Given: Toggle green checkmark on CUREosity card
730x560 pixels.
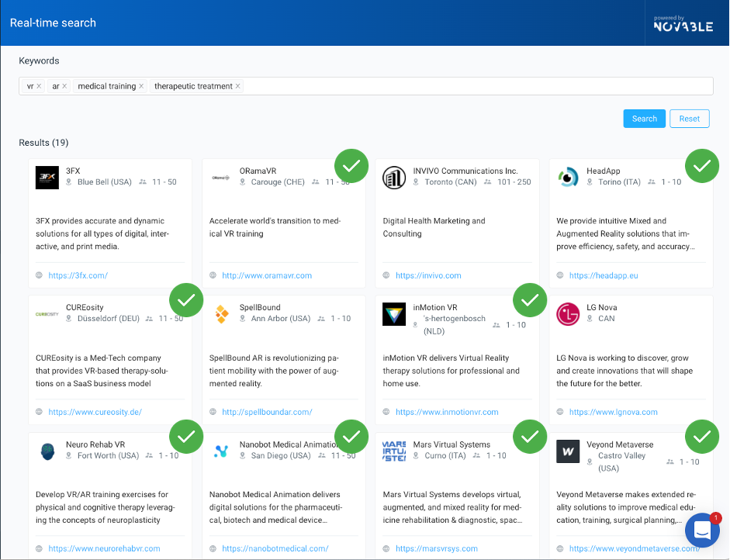Looking at the screenshot, I should pos(186,300).
